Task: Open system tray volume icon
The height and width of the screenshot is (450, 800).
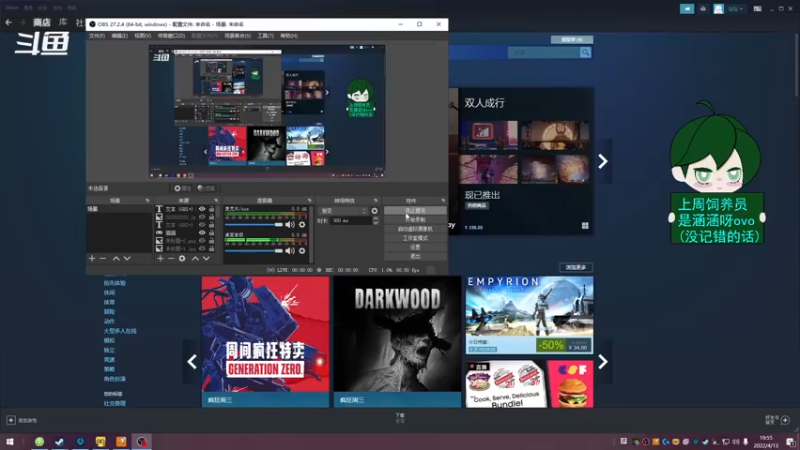Action: coord(735,441)
